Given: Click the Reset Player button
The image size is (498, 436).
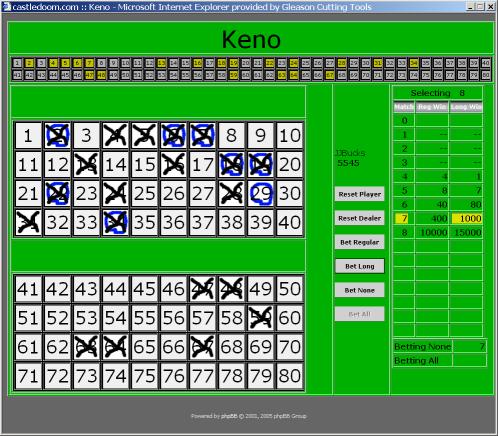Looking at the screenshot, I should pyautogui.click(x=359, y=194).
